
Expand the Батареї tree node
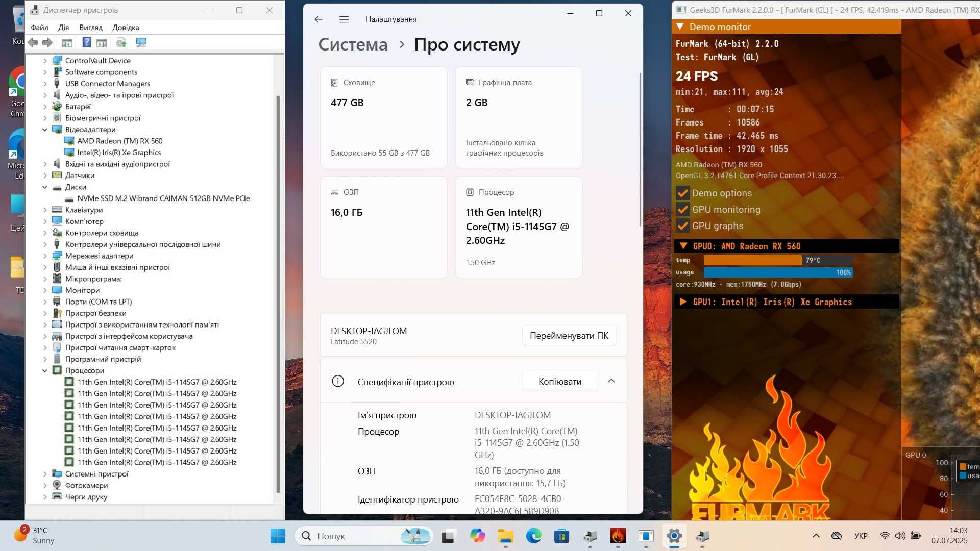coord(45,107)
